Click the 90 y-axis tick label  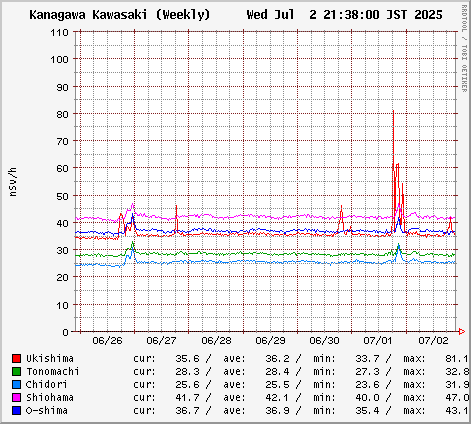pos(62,87)
